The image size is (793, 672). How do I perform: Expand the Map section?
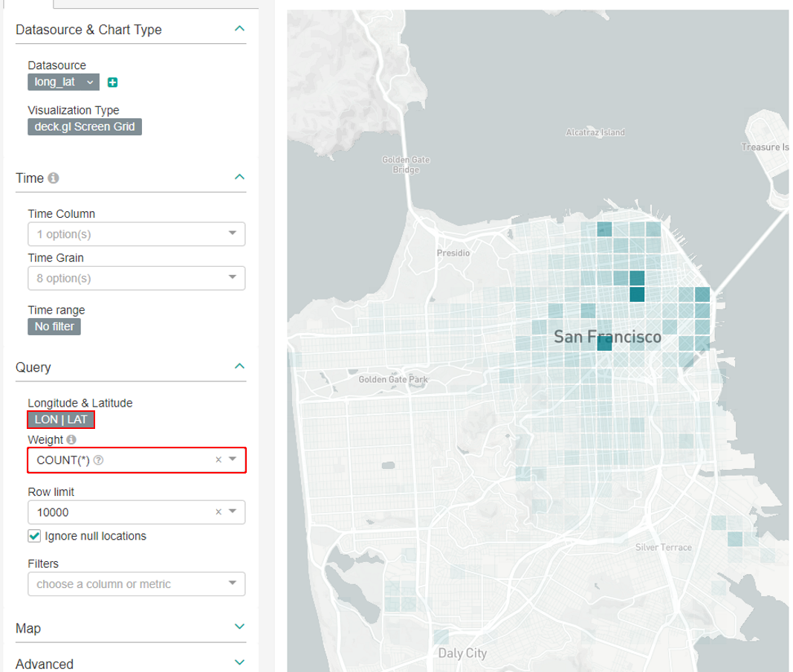[x=239, y=627]
